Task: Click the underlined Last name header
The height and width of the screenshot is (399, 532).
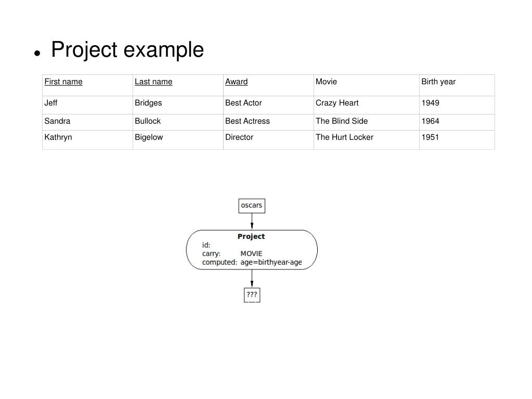Action: 153,82
